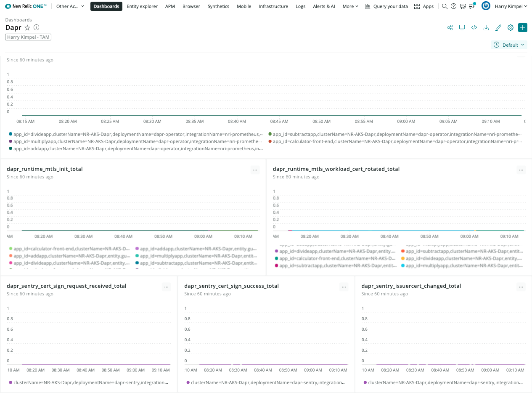Toggle calculator-front-end series in the cert_rotated_total legend
The width and height of the screenshot is (532, 393).
click(x=335, y=258)
